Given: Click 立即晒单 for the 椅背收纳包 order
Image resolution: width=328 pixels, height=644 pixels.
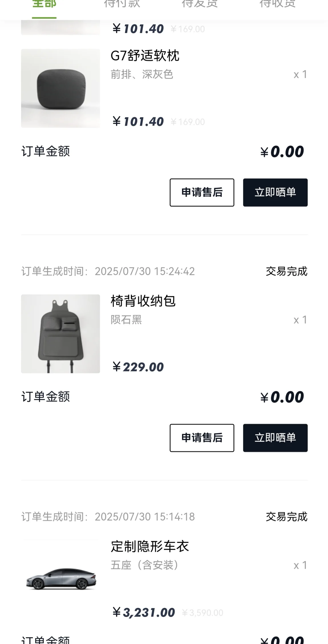Looking at the screenshot, I should (x=275, y=438).
